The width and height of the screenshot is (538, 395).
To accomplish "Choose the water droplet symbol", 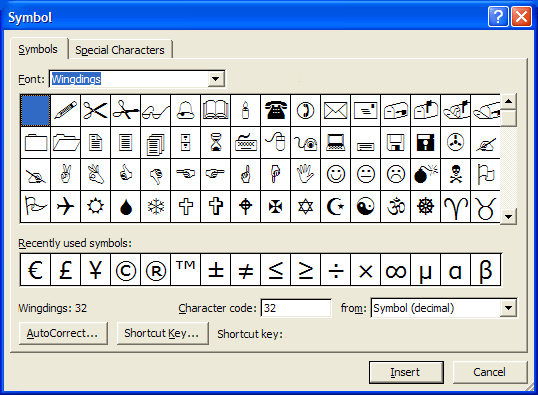I will (x=126, y=207).
